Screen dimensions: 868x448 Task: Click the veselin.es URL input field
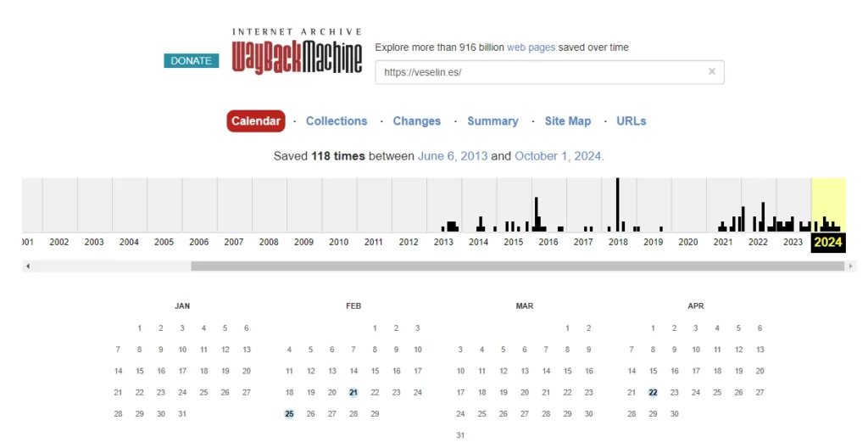coord(542,72)
